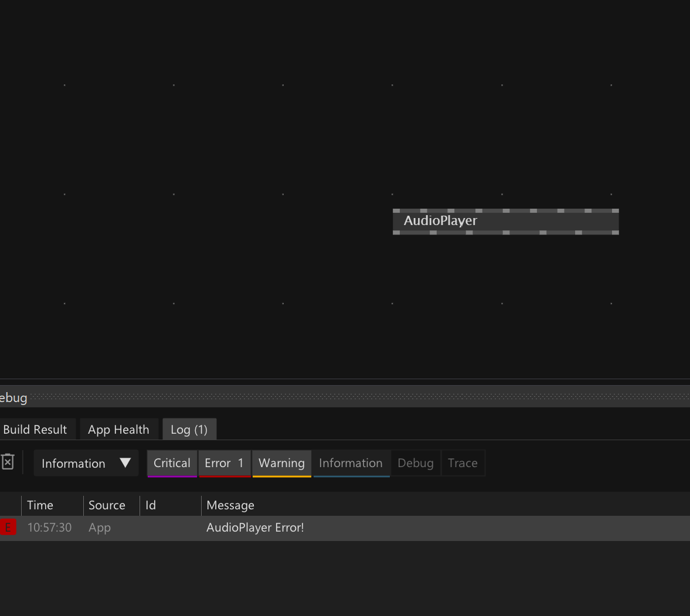Toggle the Error log filter
This screenshot has width=690, height=616.
click(x=224, y=463)
